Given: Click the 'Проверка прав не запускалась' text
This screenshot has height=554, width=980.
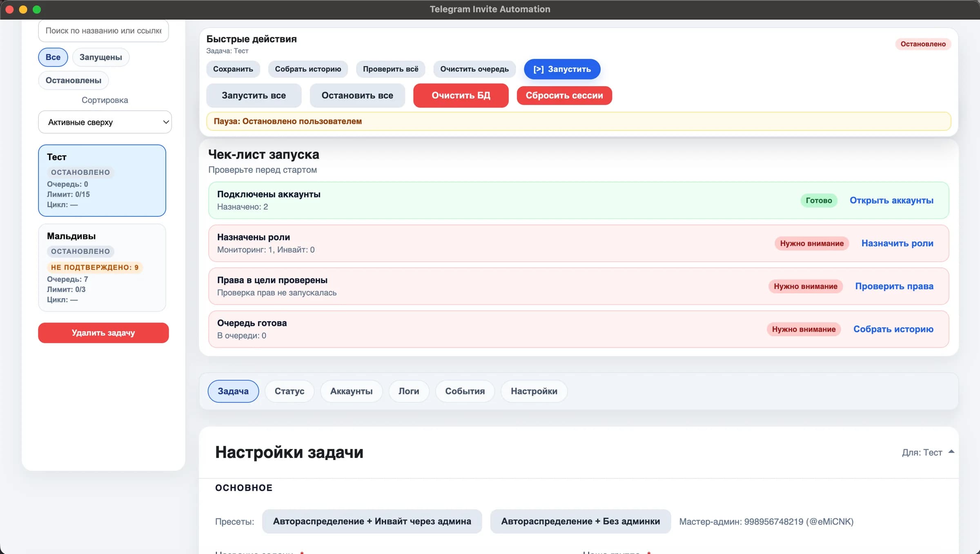Looking at the screenshot, I should 277,293.
